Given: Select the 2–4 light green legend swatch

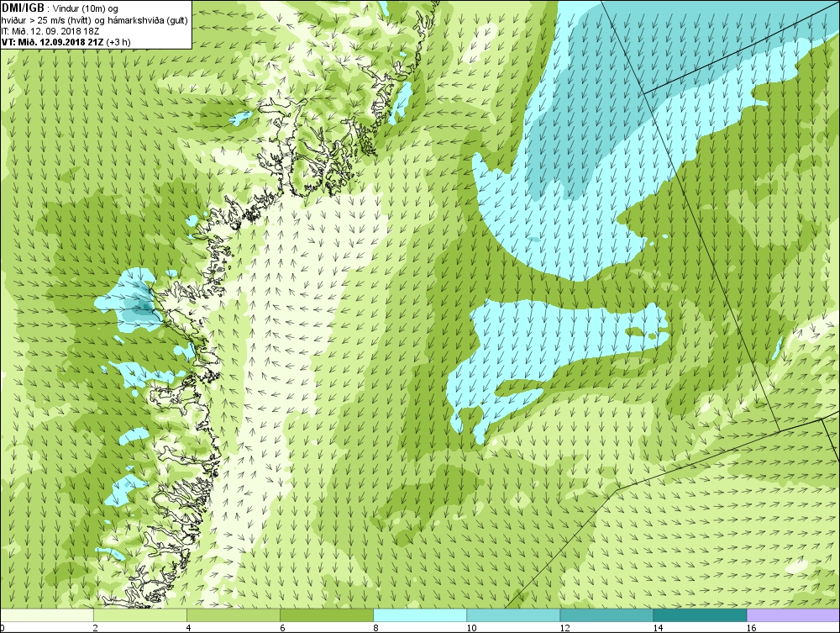Looking at the screenshot, I should point(140,615).
